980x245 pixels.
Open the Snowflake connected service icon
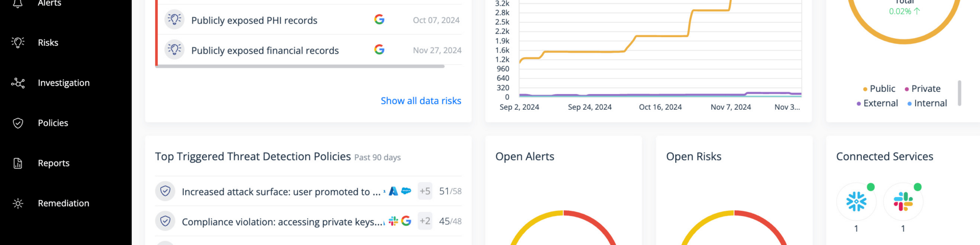(856, 202)
